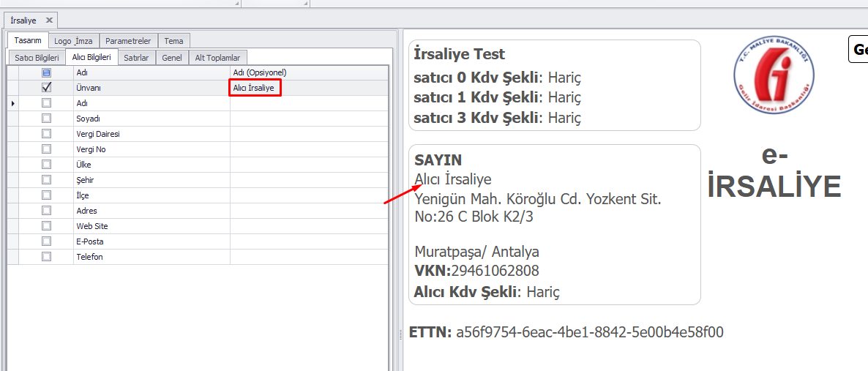
Task: Click the row indicator arrow beside Adı
Action: coord(13,103)
